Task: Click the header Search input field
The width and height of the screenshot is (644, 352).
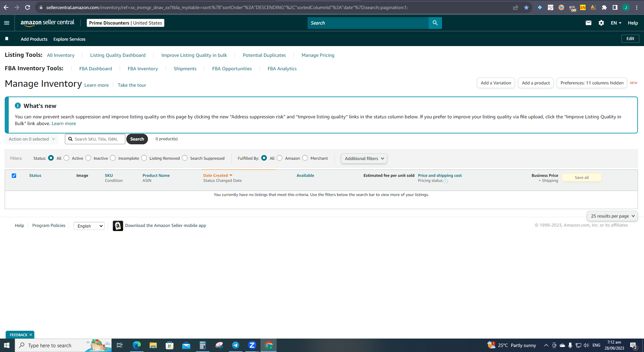Action: click(x=368, y=23)
